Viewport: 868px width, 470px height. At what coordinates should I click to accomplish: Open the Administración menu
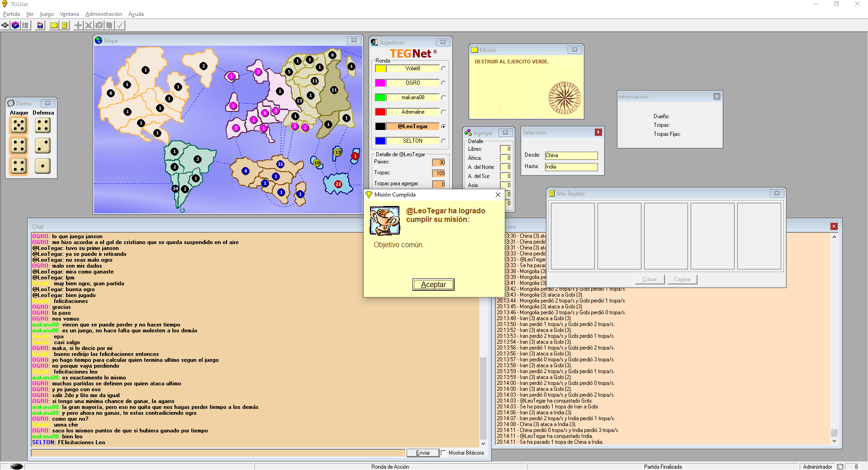104,14
